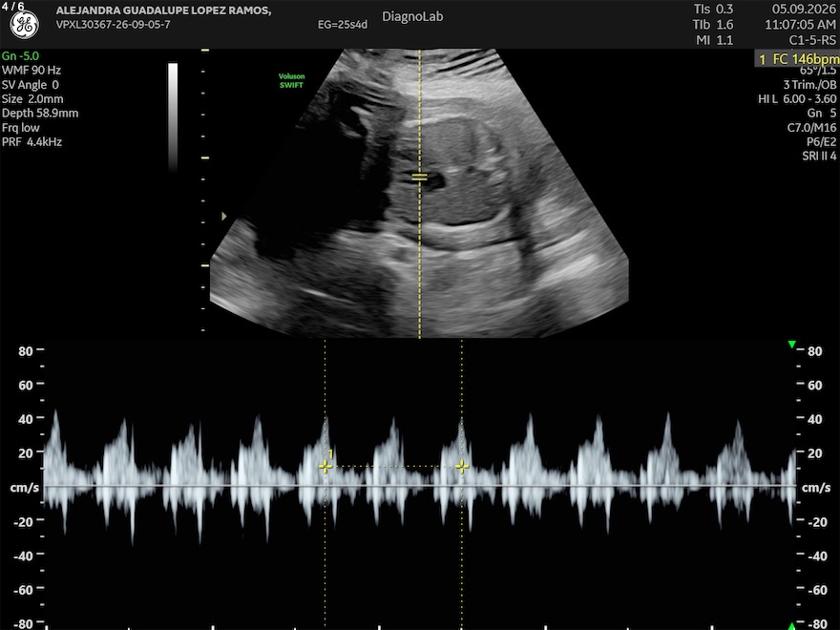This screenshot has width=840, height=630.
Task: Click the WMF 90 Hz filter setting
Action: (31, 71)
